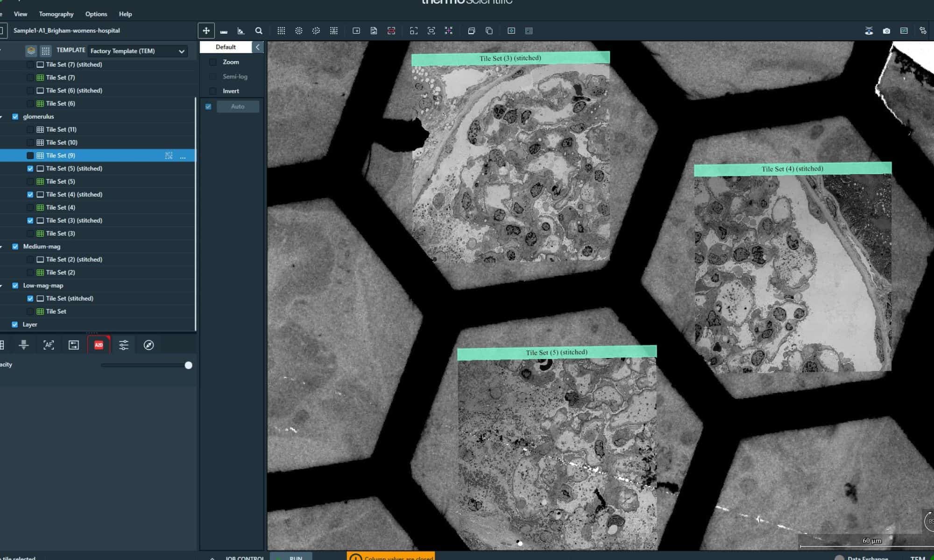Enable the Invert checkbox
The image size is (934, 560).
coord(213,91)
